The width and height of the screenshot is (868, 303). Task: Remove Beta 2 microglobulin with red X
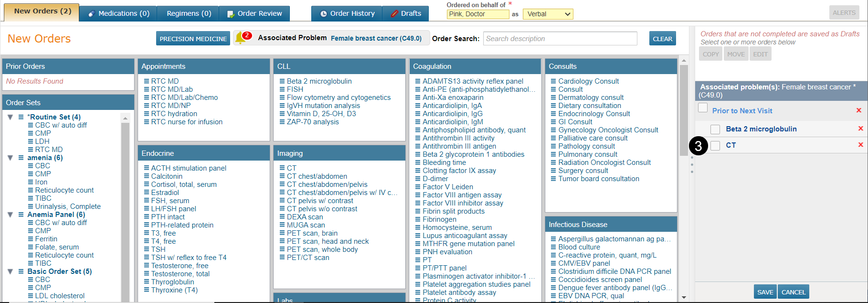[x=860, y=129]
